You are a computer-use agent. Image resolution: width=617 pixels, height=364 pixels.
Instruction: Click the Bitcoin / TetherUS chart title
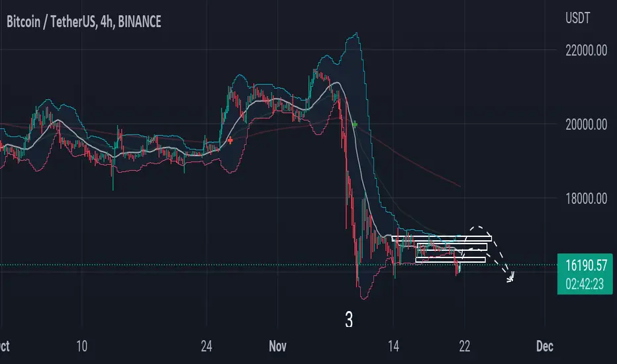click(84, 22)
